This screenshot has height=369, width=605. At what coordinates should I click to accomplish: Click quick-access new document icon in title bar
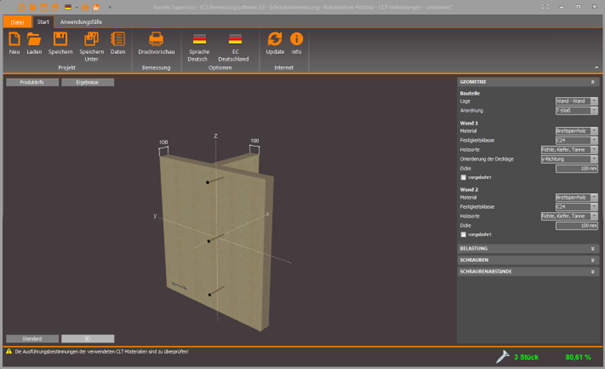point(22,7)
